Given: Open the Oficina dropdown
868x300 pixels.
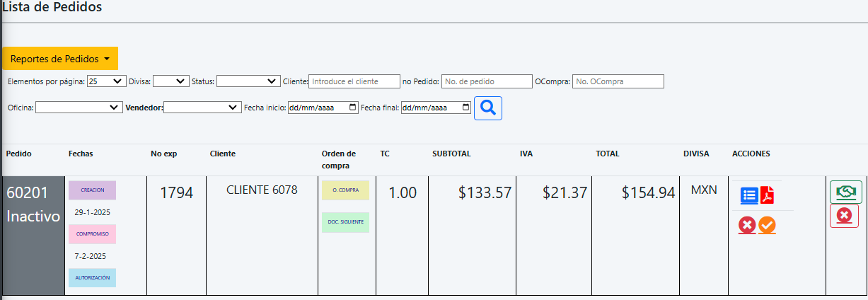Looking at the screenshot, I should point(79,108).
